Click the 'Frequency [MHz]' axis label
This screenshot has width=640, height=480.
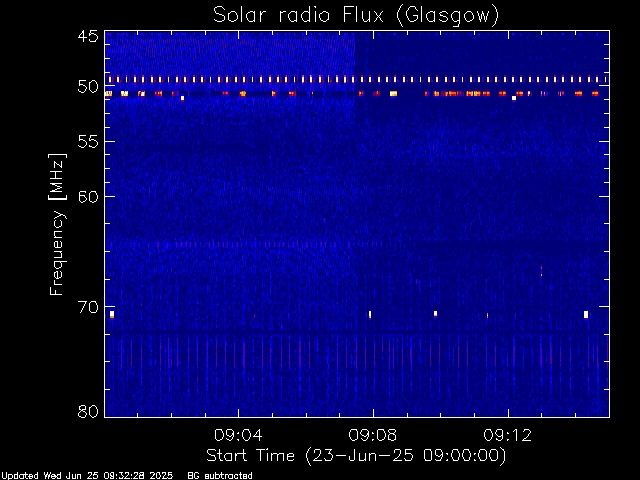57,224
